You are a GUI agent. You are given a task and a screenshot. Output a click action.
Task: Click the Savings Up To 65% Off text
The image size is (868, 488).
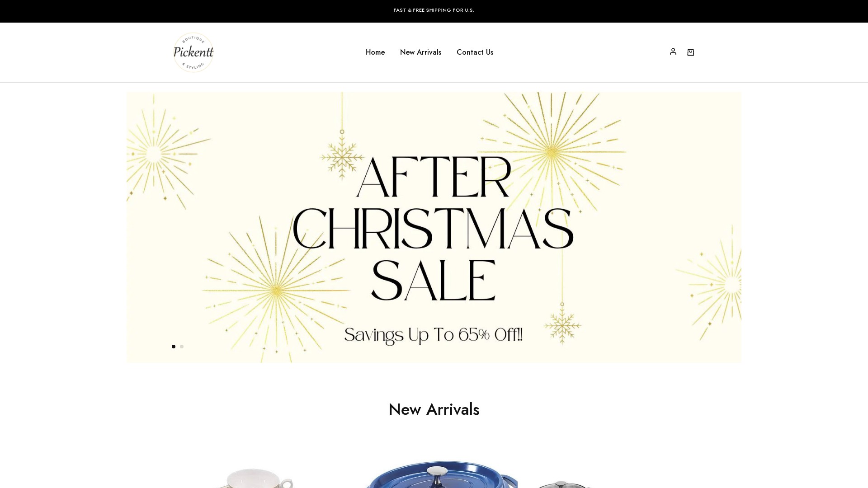[434, 335]
